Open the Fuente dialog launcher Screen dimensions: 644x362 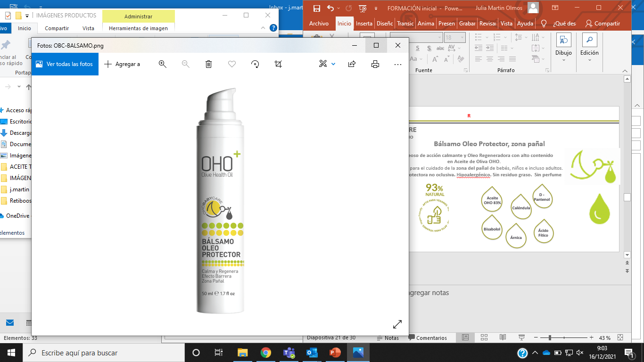[x=466, y=70]
